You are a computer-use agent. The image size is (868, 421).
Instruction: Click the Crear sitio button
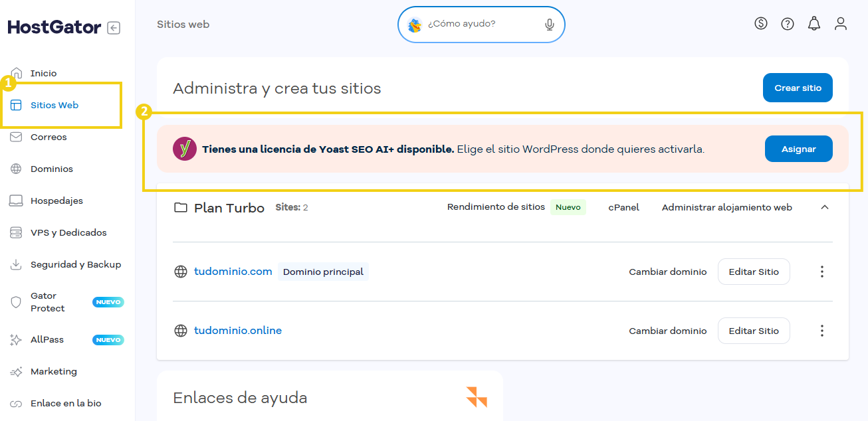pyautogui.click(x=798, y=88)
